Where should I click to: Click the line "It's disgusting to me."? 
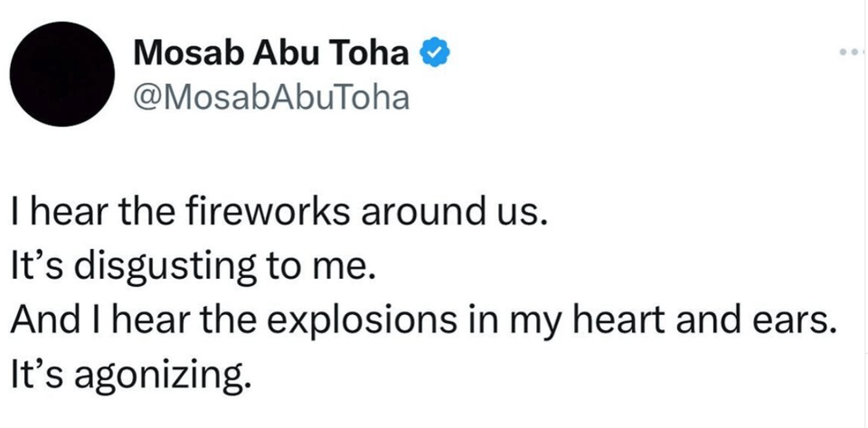tap(193, 267)
